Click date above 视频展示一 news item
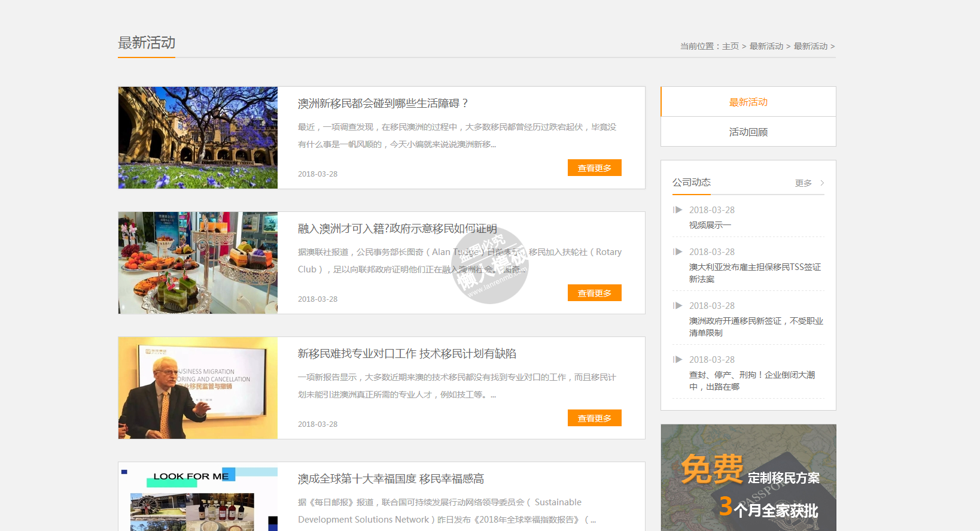 [x=712, y=210]
